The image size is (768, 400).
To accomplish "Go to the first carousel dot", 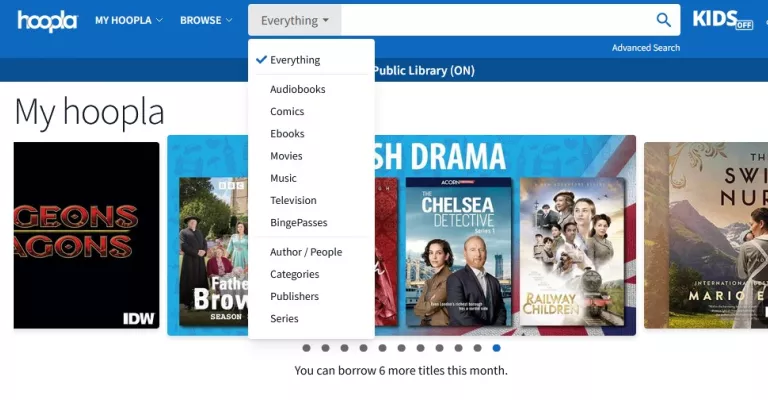I will coord(307,348).
